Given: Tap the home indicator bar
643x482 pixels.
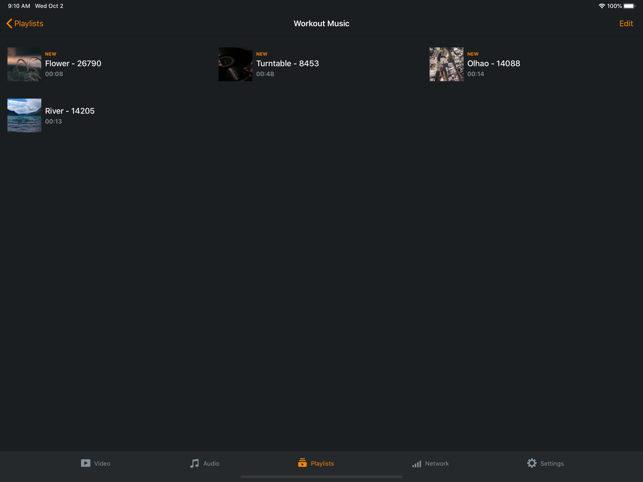Looking at the screenshot, I should tap(322, 477).
